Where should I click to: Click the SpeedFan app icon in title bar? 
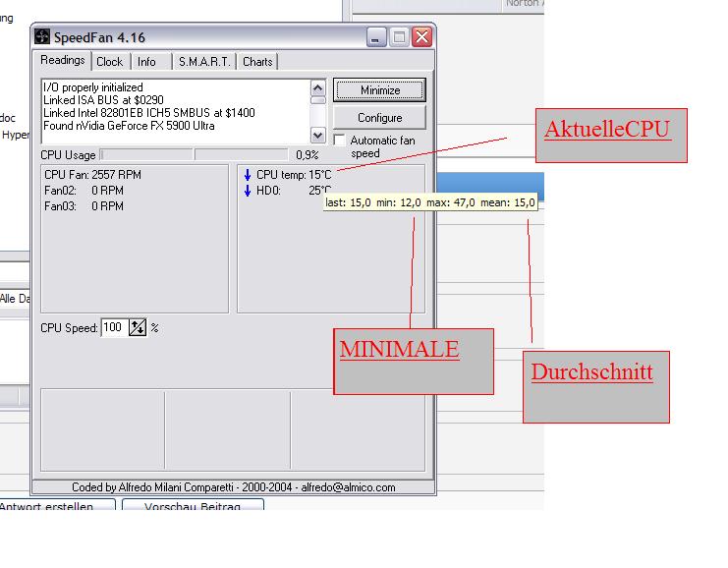pos(42,37)
